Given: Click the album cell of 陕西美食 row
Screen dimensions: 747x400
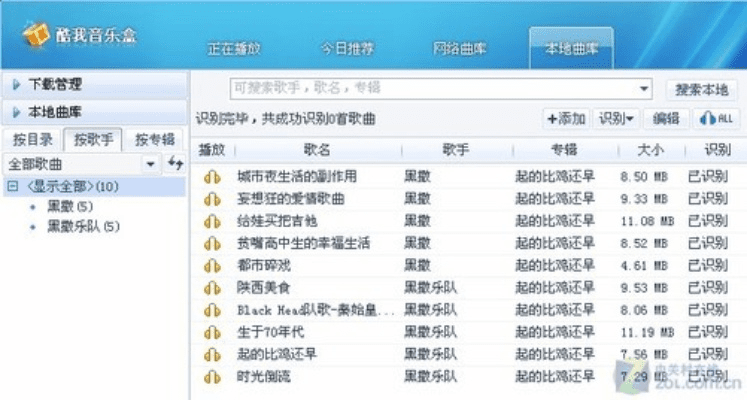Looking at the screenshot, I should (x=555, y=288).
